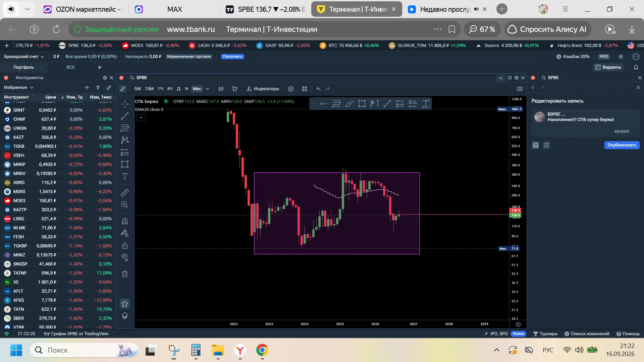The height and width of the screenshot is (362, 644).
Task: Switch the terminal theme with sun icon
Action: click(x=621, y=57)
